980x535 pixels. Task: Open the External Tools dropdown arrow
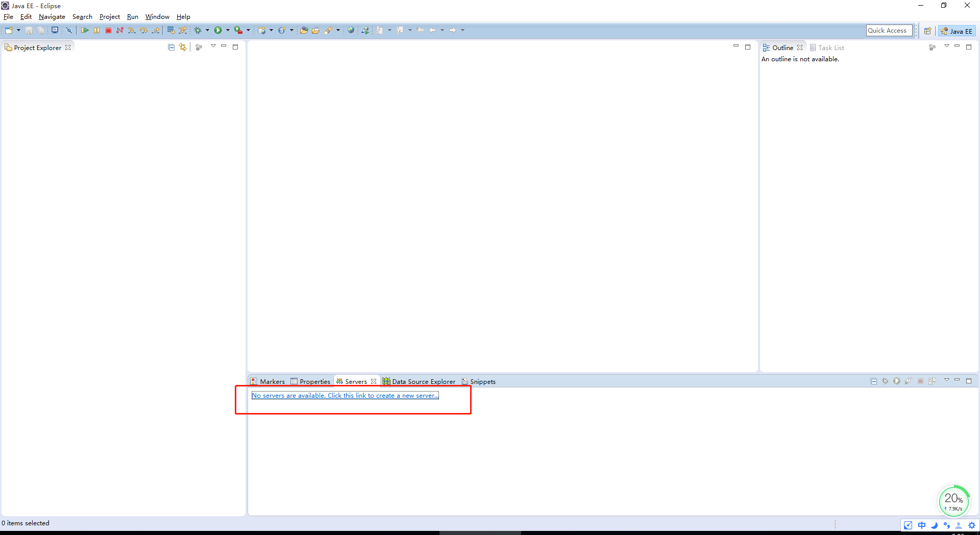[x=248, y=30]
